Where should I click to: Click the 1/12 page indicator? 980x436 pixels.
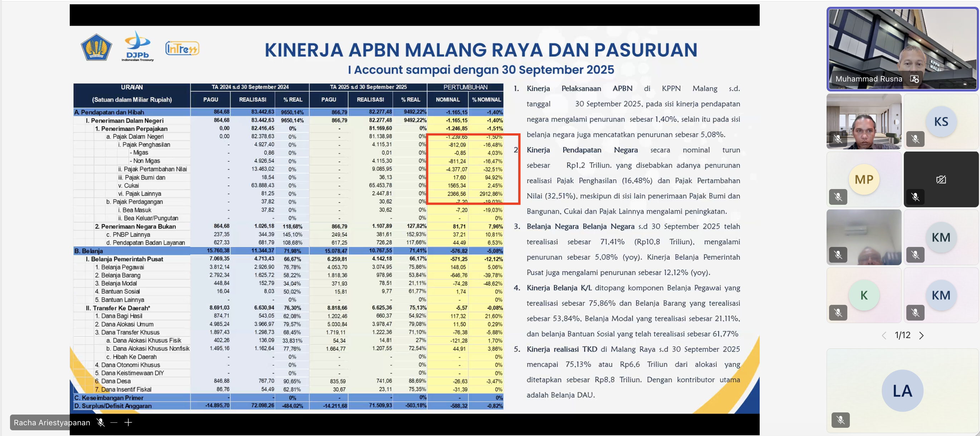click(x=902, y=335)
